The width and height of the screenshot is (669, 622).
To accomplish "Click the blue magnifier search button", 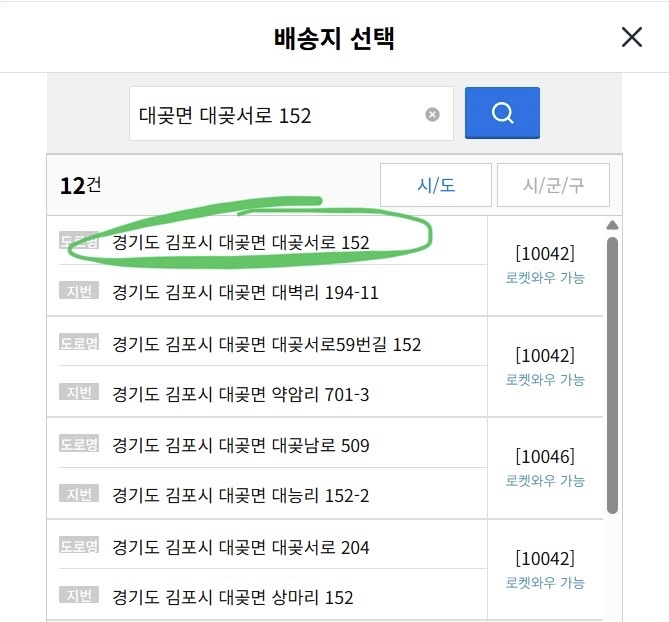I will pos(502,113).
